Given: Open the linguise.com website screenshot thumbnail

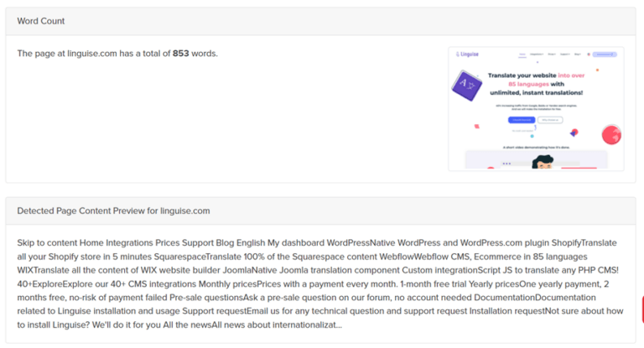Looking at the screenshot, I should coord(537,109).
